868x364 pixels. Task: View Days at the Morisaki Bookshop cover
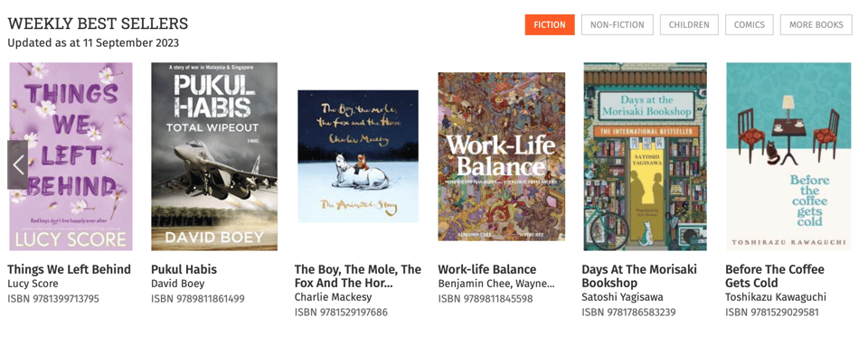[x=645, y=156]
